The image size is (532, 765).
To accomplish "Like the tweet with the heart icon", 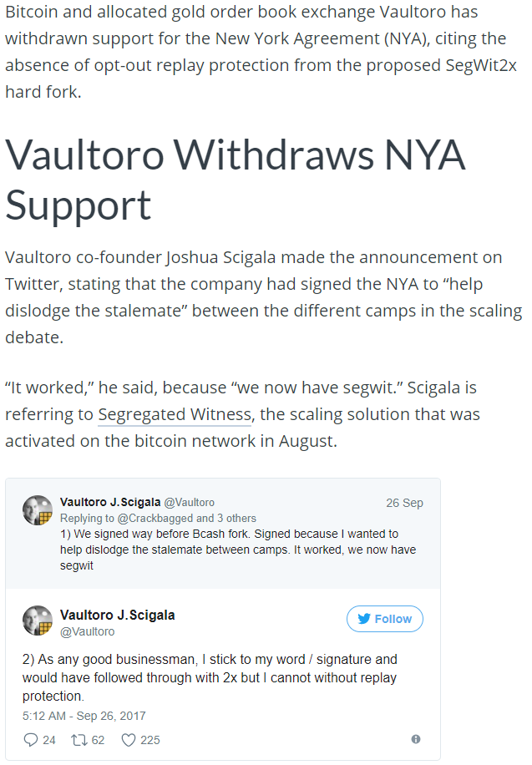I will click(x=129, y=739).
